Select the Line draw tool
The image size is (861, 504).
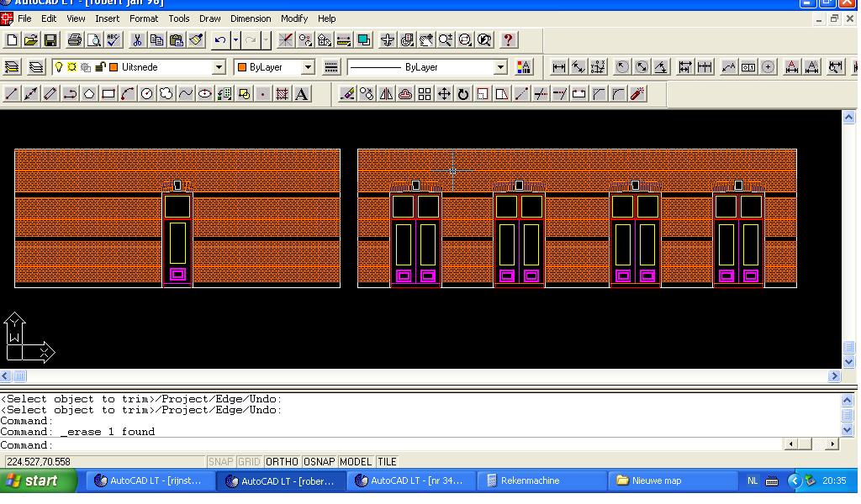(x=12, y=94)
